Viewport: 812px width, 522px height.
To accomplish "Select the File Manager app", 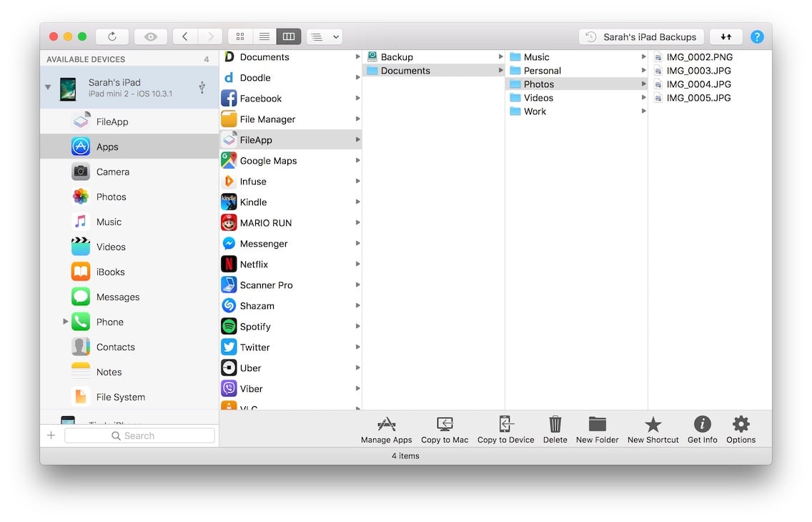I will [x=290, y=119].
